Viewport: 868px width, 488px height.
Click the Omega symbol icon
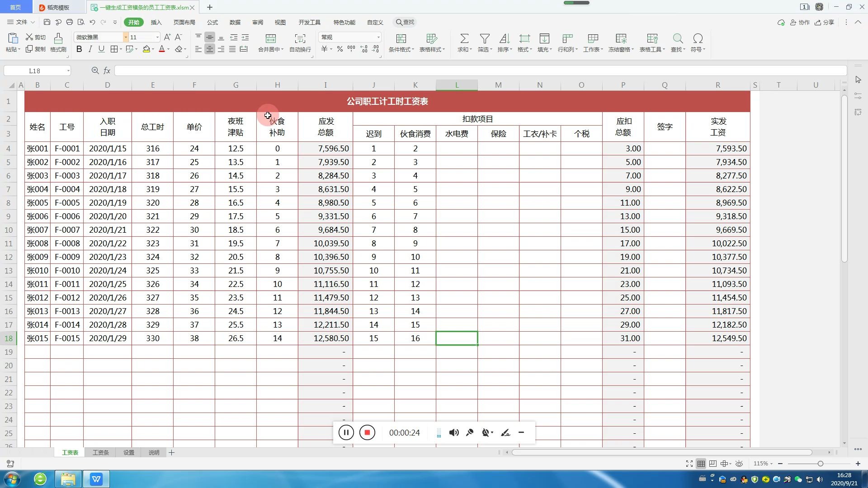(698, 39)
